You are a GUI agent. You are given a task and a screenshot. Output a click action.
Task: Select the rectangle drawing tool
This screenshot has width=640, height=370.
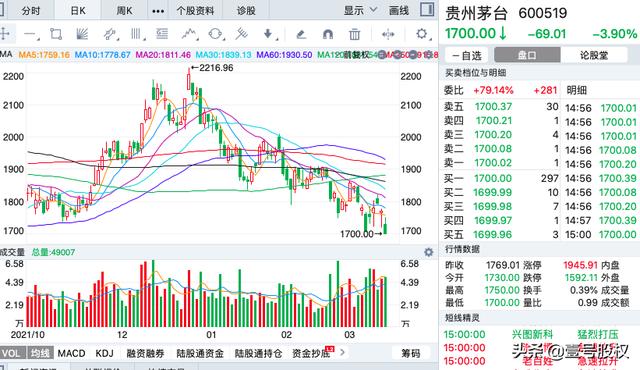pos(56,34)
